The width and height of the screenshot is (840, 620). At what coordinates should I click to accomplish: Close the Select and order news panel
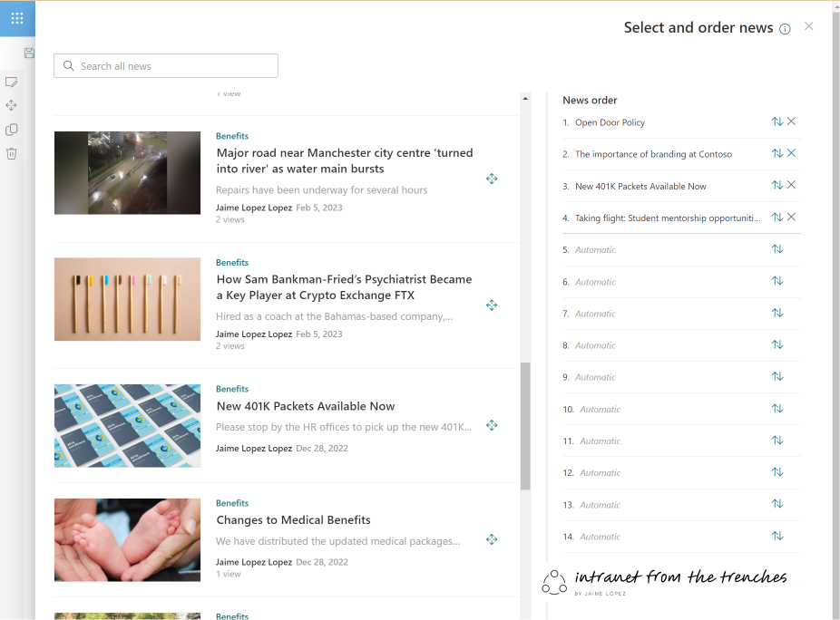pyautogui.click(x=808, y=26)
